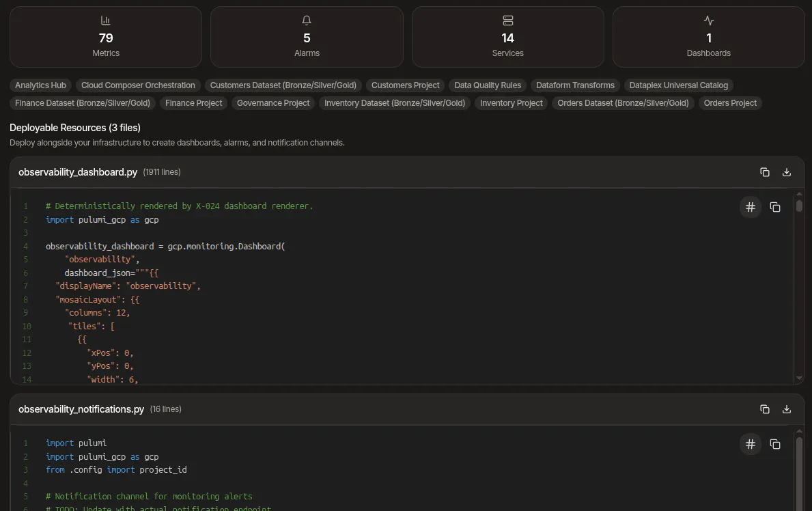
Task: Select Customers Dataset (Bronze/Silver/Gold) tag
Action: [283, 85]
